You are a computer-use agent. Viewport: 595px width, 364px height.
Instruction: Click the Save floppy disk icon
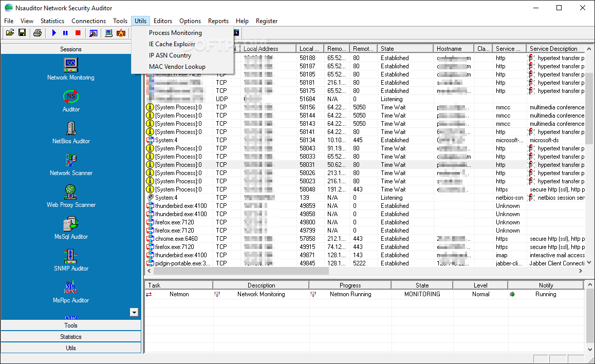[x=22, y=33]
